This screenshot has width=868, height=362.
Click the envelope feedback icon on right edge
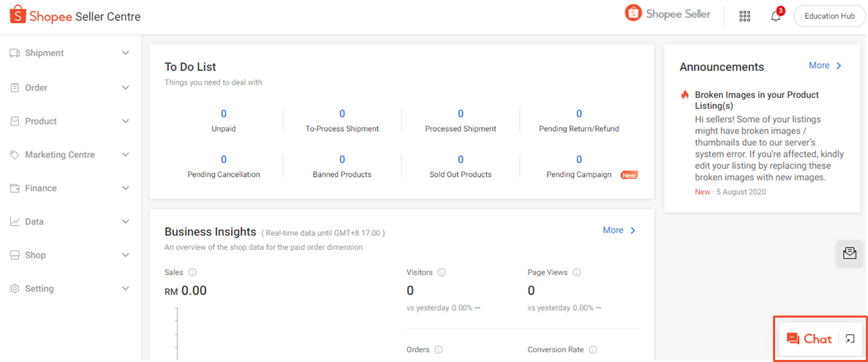point(849,253)
